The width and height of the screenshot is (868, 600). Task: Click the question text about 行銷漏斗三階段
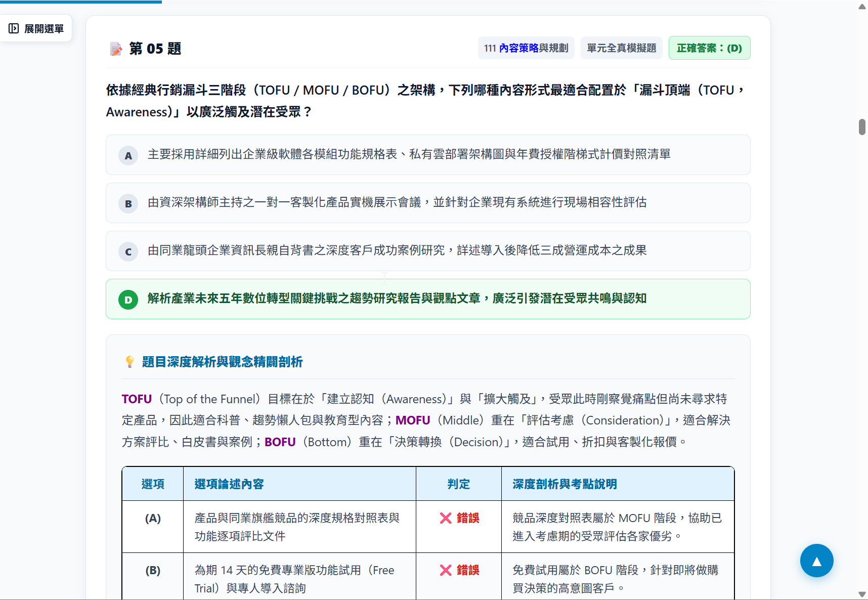click(x=425, y=101)
